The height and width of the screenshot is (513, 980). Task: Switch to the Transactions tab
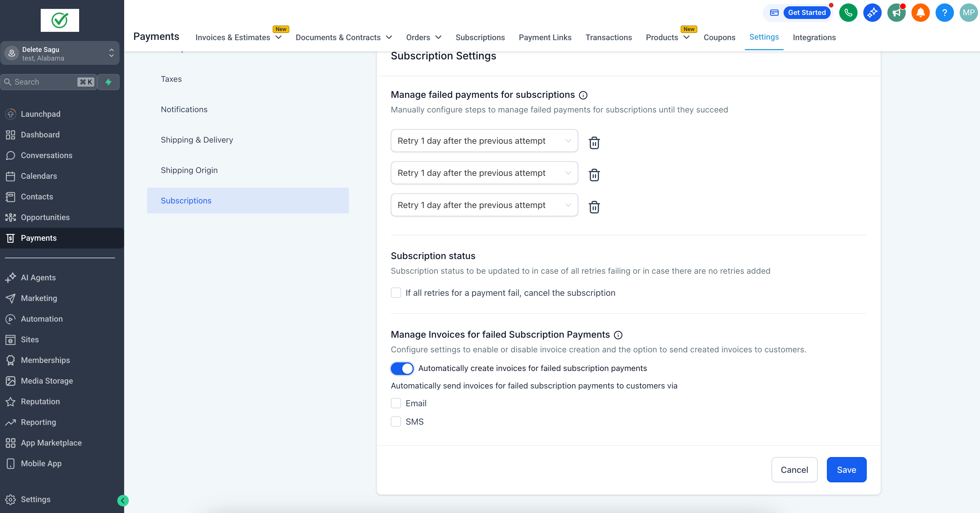(608, 37)
